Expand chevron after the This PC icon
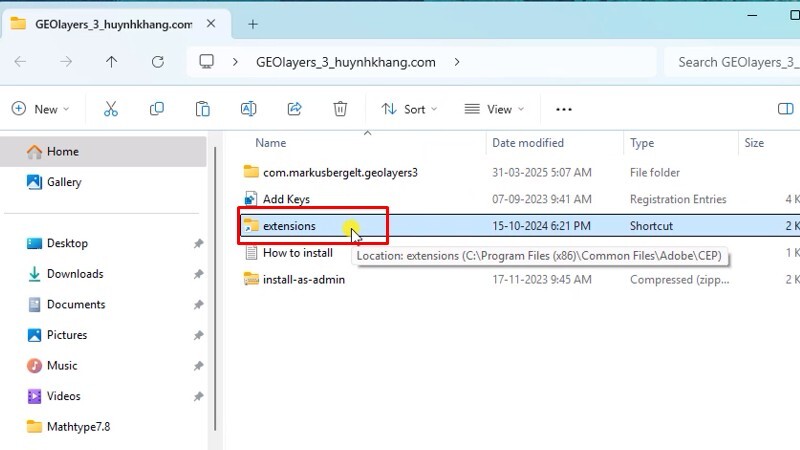This screenshot has width=800, height=450. 235,62
